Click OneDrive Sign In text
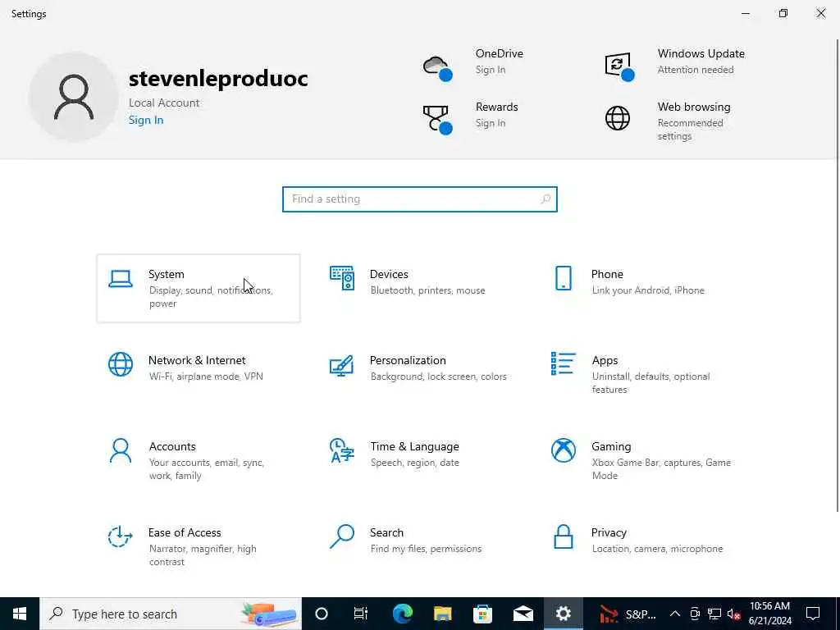 click(x=491, y=71)
